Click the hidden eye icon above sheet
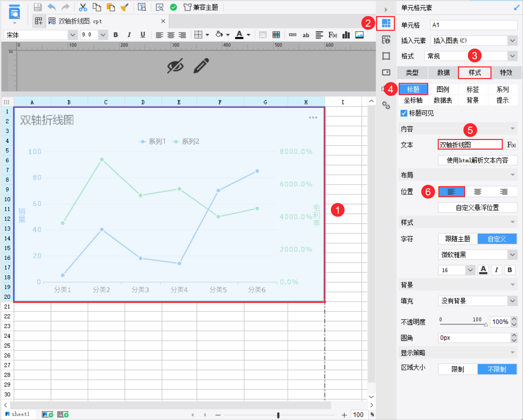Image resolution: width=523 pixels, height=420 pixels. [x=175, y=66]
